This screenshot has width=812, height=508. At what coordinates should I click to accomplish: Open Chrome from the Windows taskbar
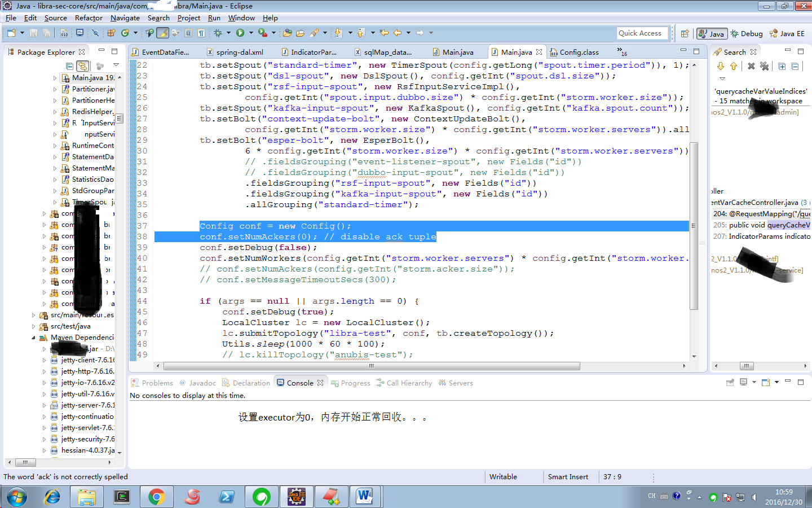(157, 497)
